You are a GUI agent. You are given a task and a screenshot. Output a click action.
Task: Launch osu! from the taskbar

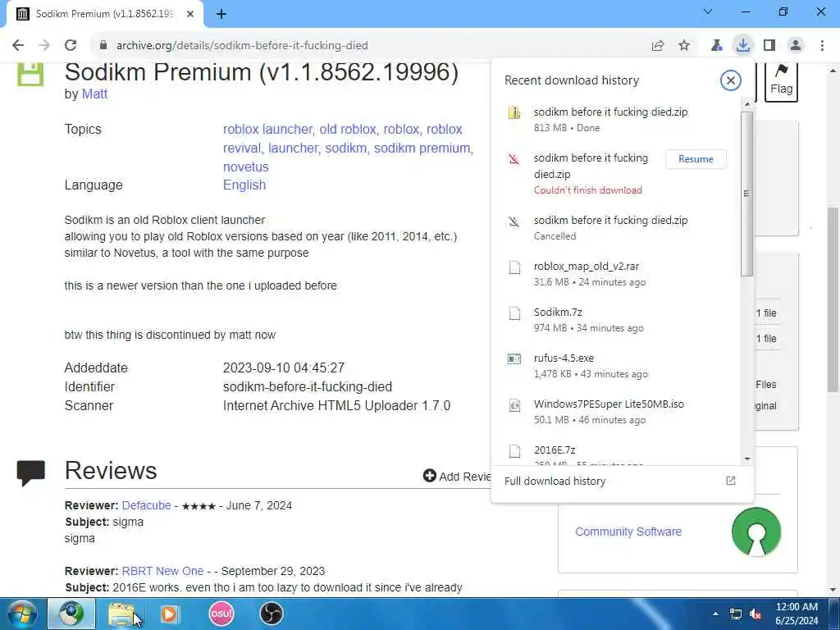[x=221, y=614]
